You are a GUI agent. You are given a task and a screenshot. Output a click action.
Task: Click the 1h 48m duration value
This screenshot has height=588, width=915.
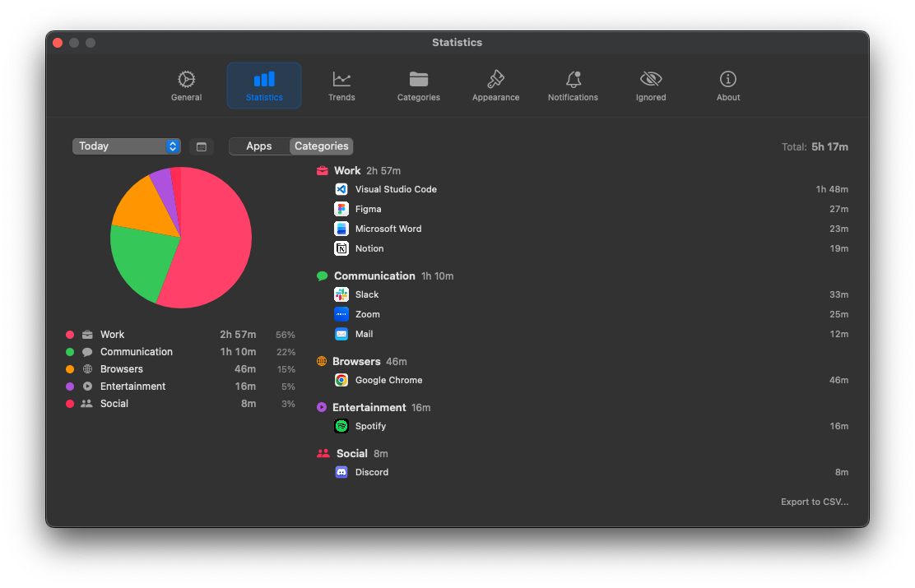pyautogui.click(x=832, y=189)
